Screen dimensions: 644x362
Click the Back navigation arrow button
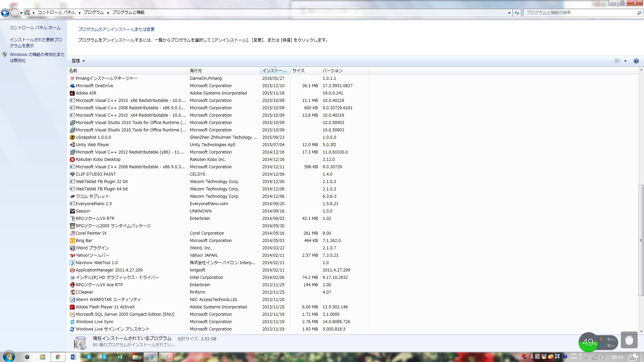pos(5,13)
